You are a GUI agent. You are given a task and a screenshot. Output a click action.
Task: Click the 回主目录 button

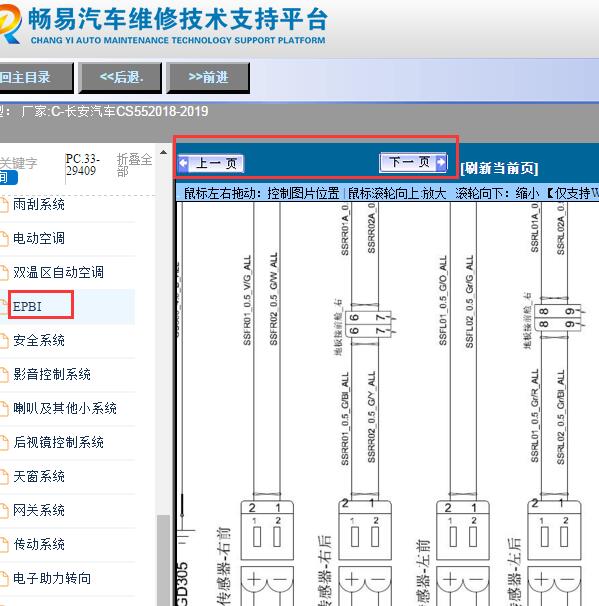tap(35, 78)
